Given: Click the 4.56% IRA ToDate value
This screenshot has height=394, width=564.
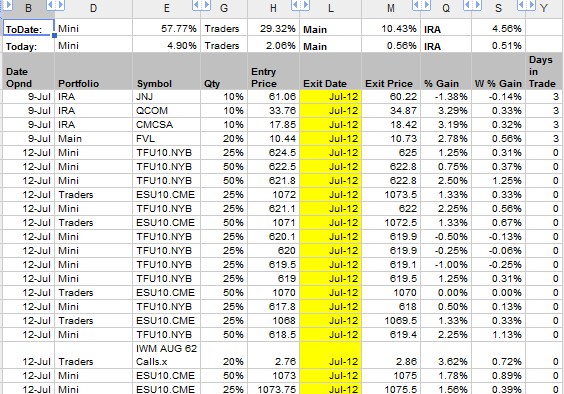Looking at the screenshot, I should (x=499, y=28).
